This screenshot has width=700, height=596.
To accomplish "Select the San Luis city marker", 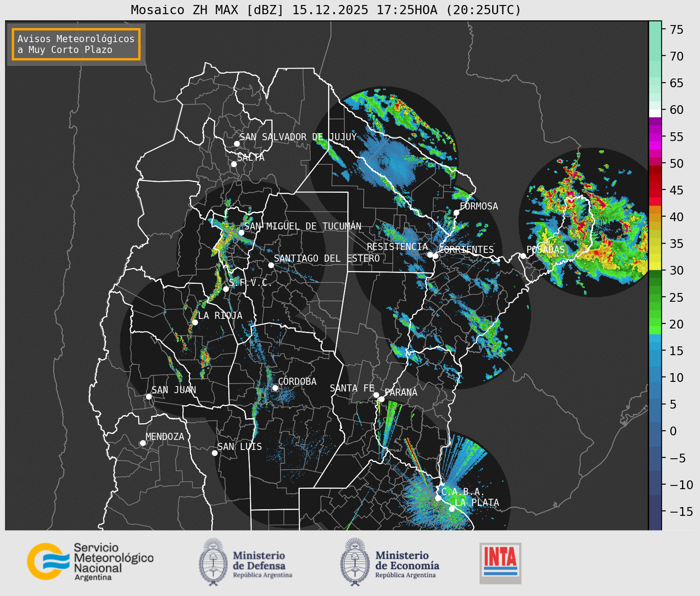I will click(215, 453).
